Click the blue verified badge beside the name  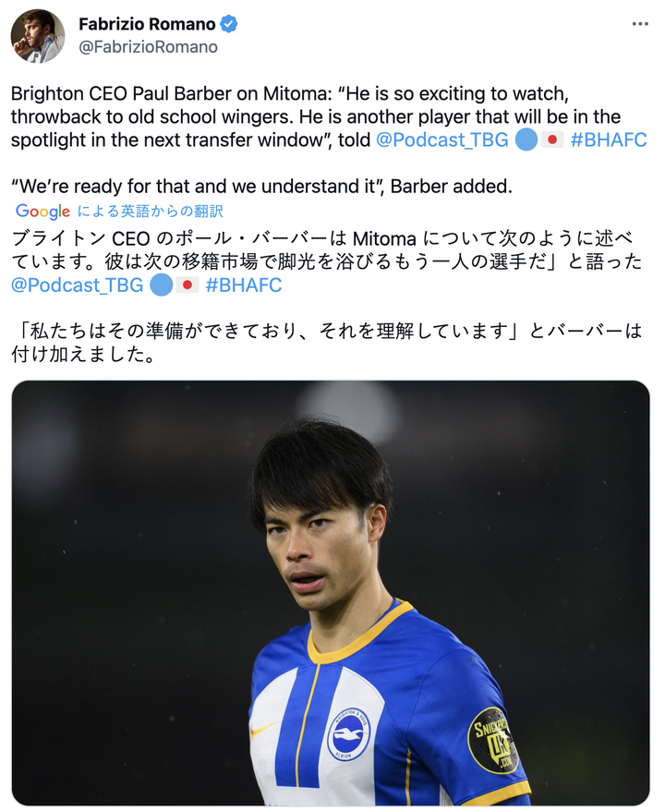point(229,24)
